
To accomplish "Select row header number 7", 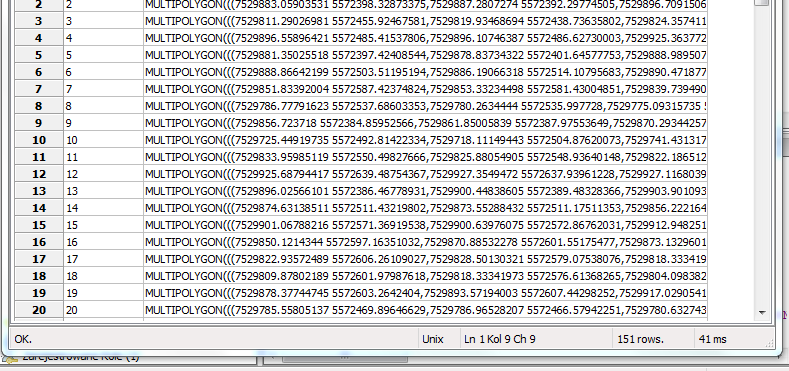I will (x=39, y=89).
